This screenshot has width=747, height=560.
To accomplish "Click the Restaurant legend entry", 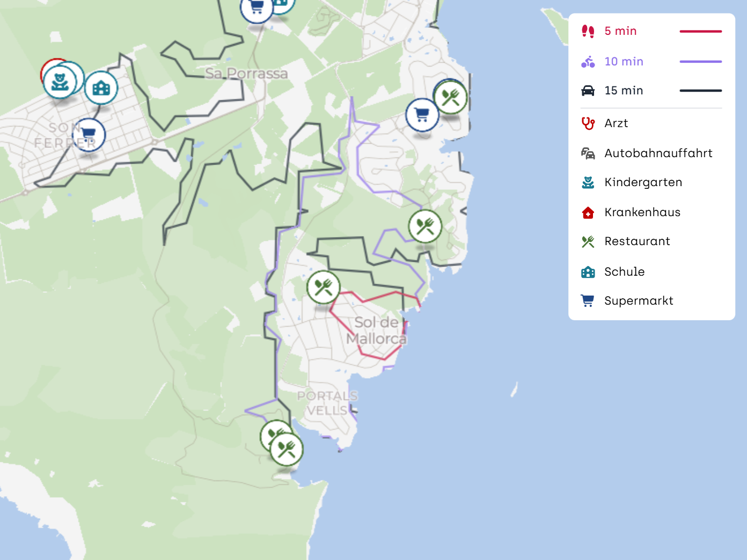I will (x=626, y=241).
